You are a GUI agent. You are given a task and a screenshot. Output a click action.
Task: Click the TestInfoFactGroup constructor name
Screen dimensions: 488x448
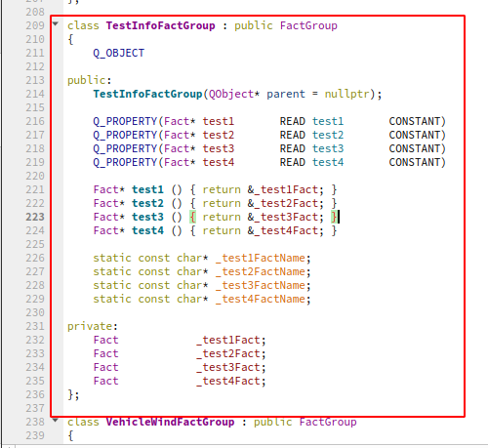click(x=147, y=94)
